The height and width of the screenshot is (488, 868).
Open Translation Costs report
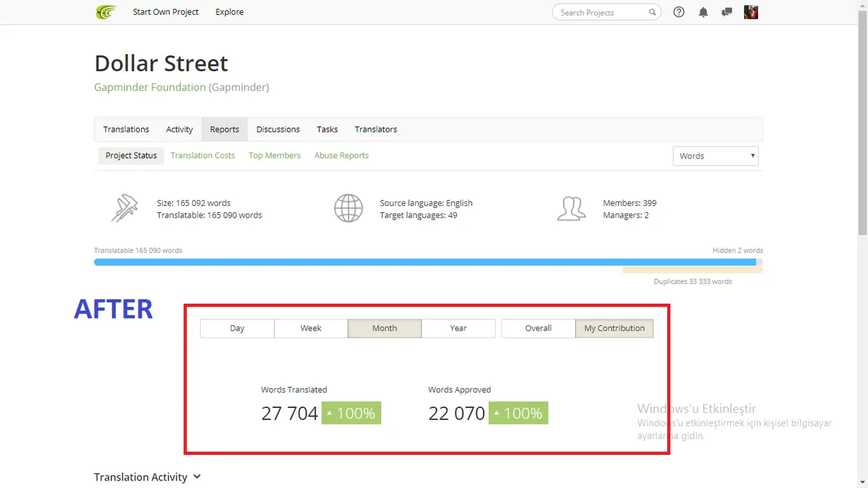(203, 155)
